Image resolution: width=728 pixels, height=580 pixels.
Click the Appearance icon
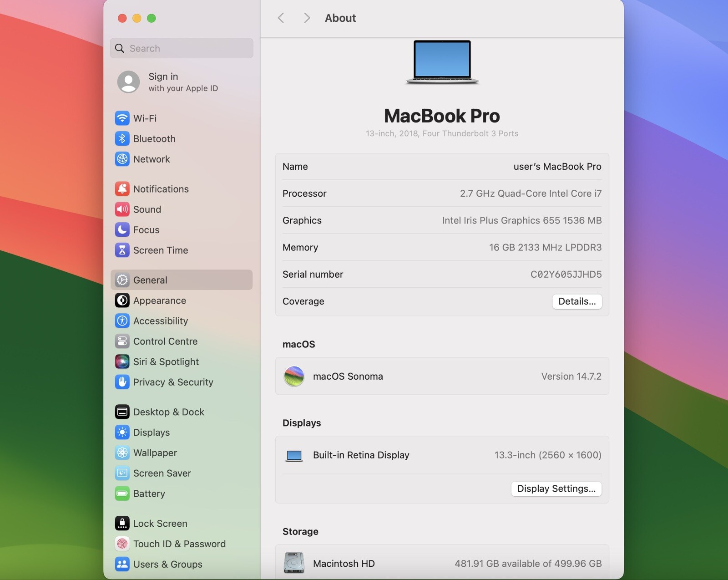click(122, 300)
